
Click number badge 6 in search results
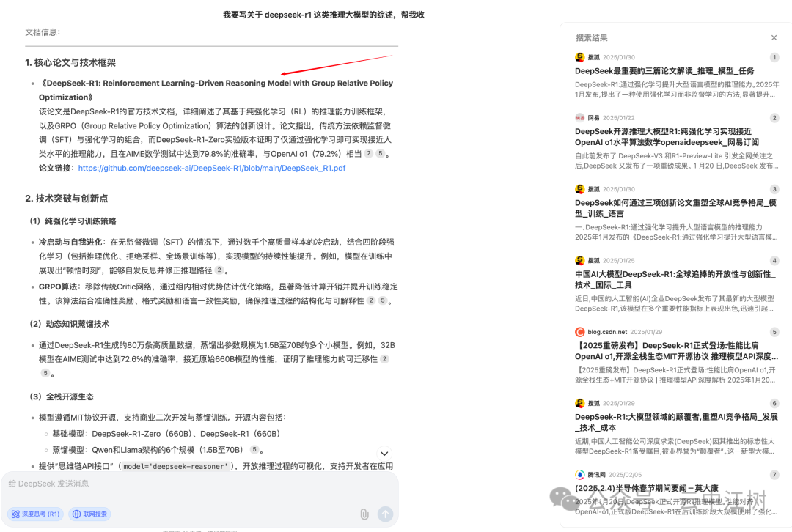click(x=774, y=403)
